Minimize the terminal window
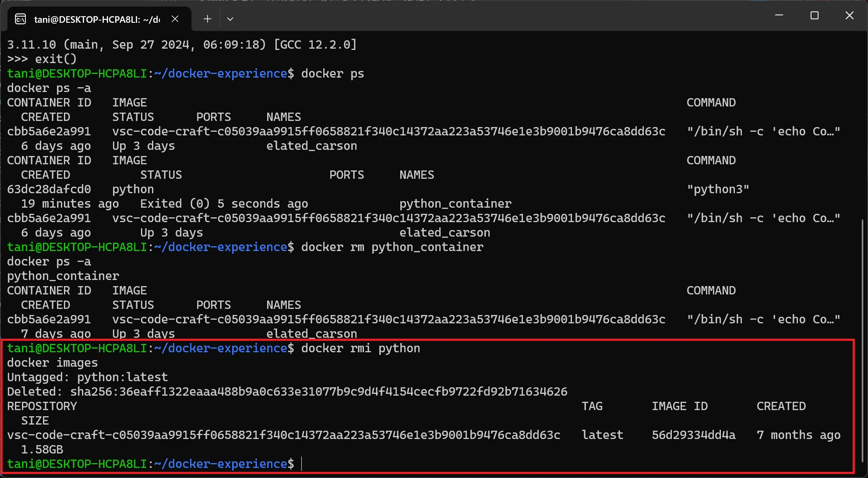The height and width of the screenshot is (478, 868). point(779,15)
